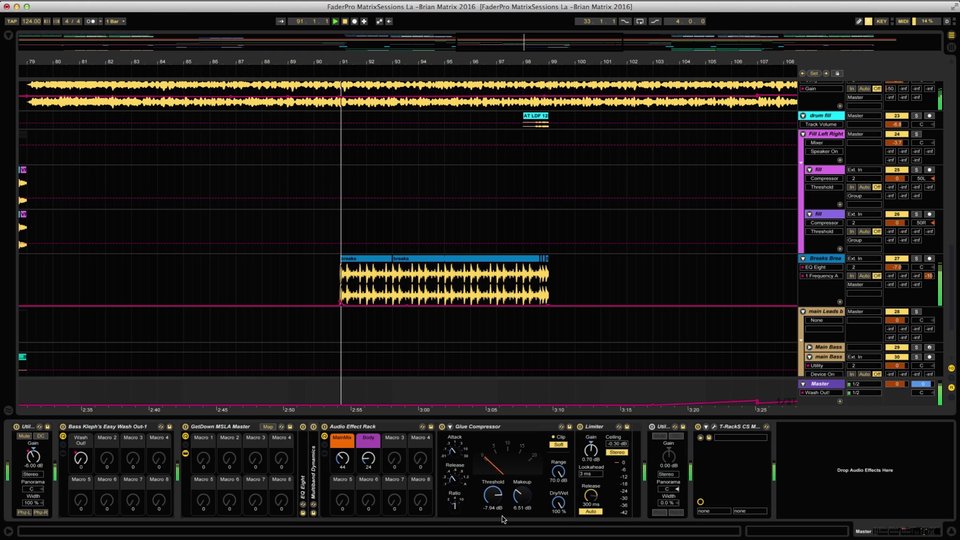Toggle the KEY map mode switch
Image resolution: width=960 pixels, height=540 pixels.
point(882,21)
